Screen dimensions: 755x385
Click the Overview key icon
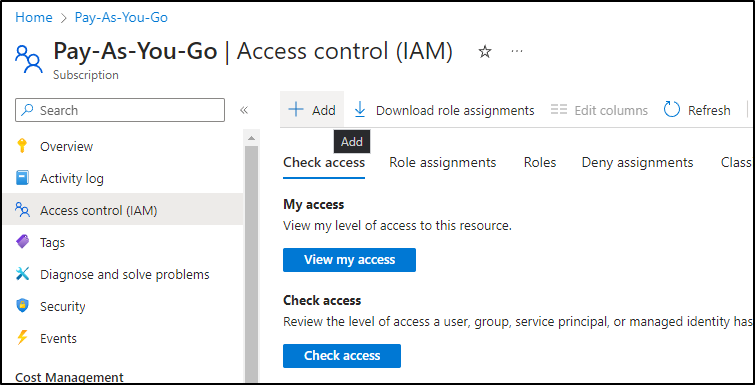tap(22, 146)
